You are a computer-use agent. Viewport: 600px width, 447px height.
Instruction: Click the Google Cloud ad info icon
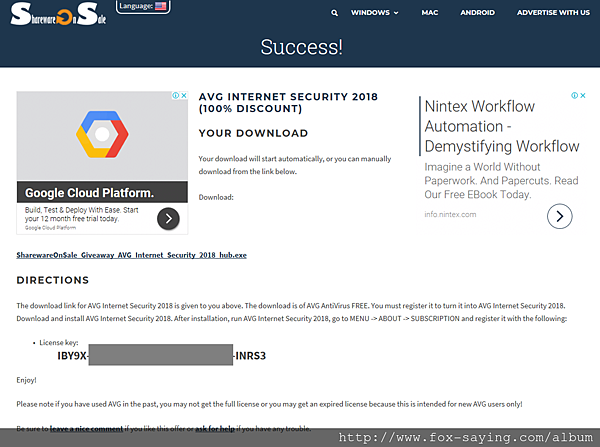(175, 95)
